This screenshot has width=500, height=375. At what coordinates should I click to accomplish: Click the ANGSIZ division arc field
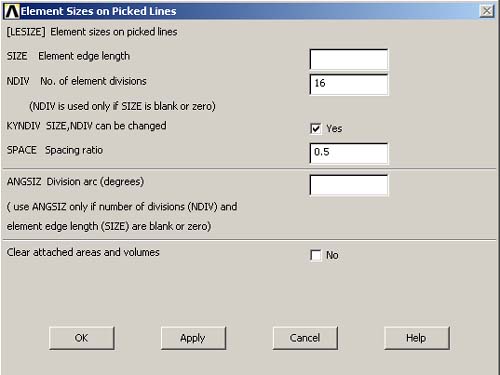point(349,185)
